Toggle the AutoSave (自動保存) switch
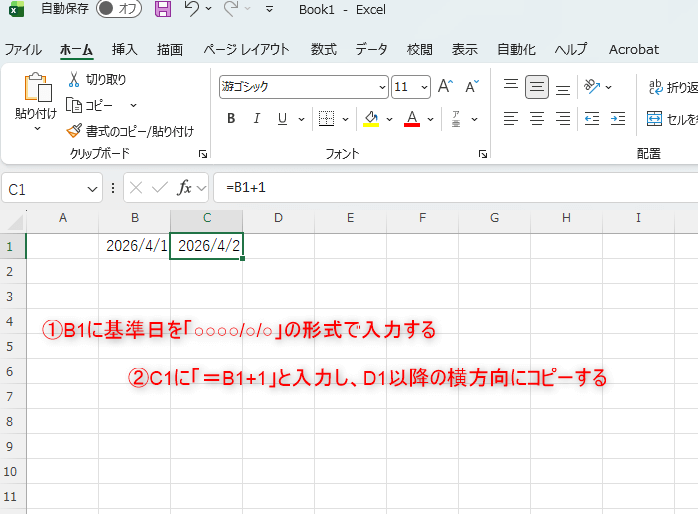Screen dimensions: 698x514 tap(119, 9)
